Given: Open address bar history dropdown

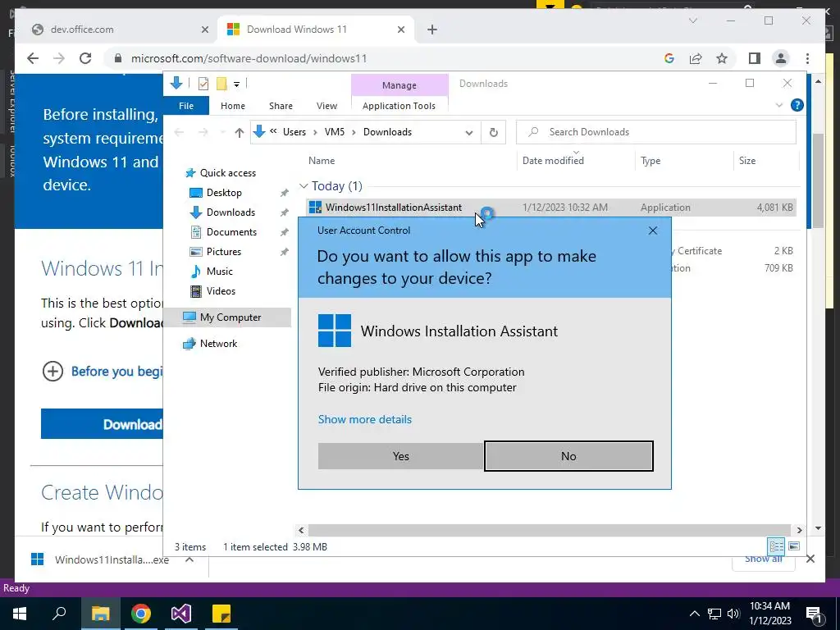Looking at the screenshot, I should tap(468, 132).
